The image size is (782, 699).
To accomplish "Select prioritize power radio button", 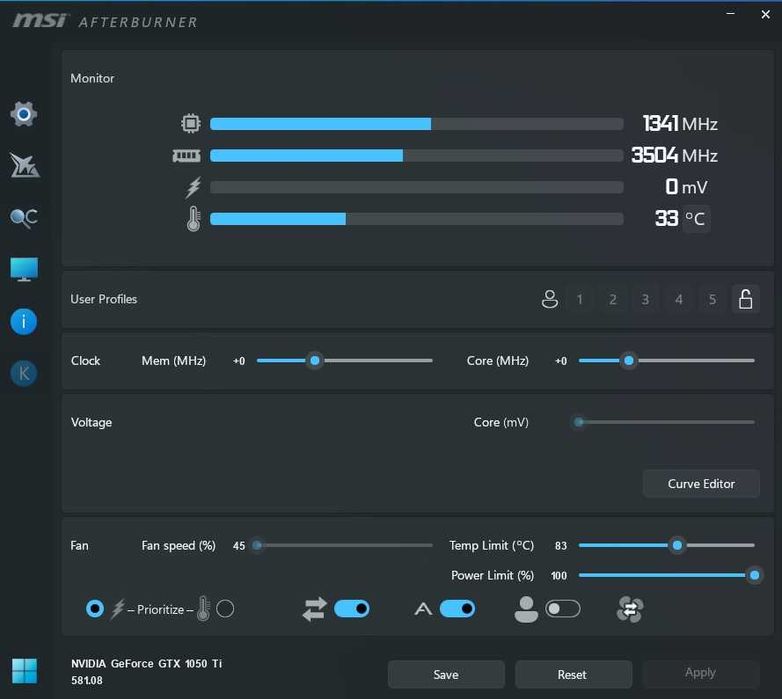I will coord(95,609).
